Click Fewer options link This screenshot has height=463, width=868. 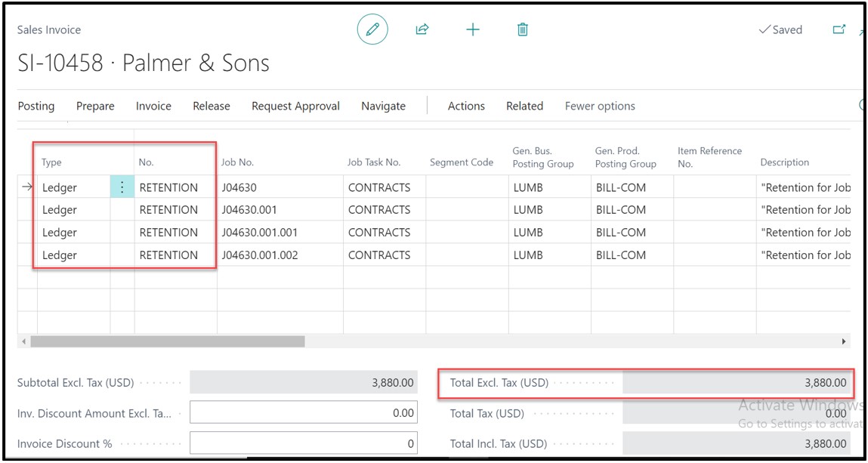tap(600, 106)
